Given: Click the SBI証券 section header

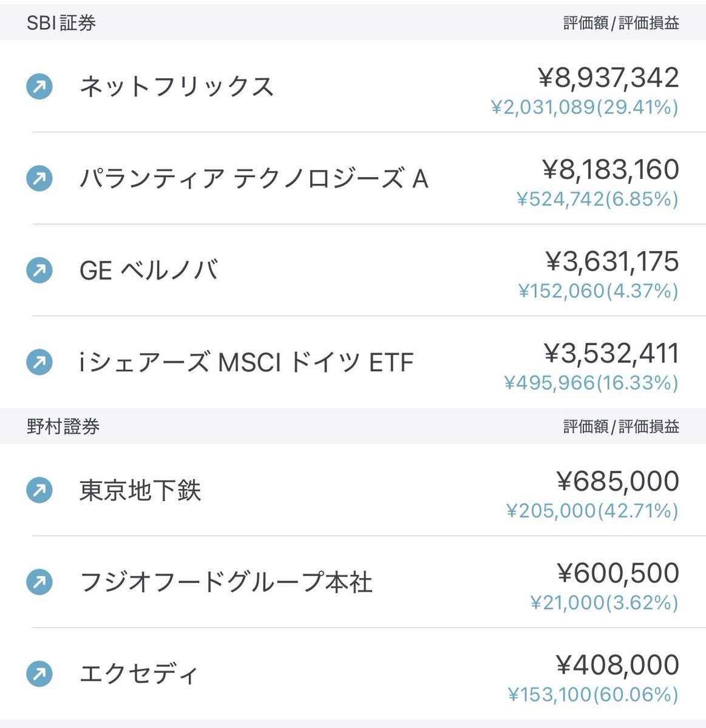Looking at the screenshot, I should click(x=61, y=23).
